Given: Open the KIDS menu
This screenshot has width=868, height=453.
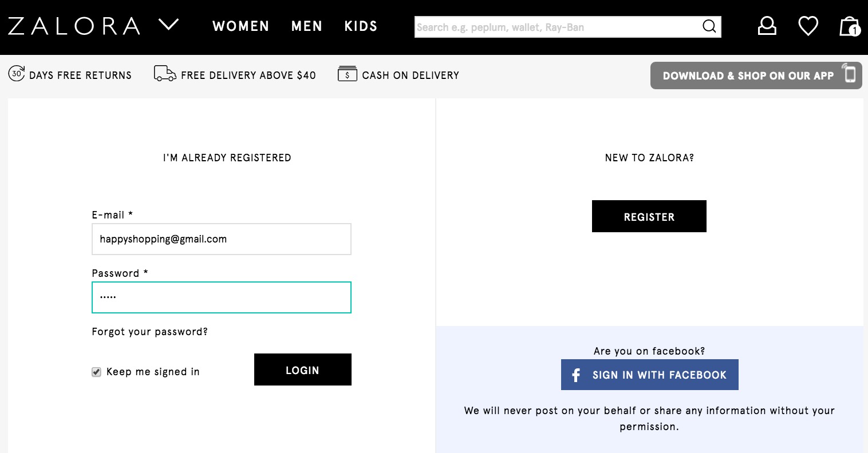Looking at the screenshot, I should point(361,26).
